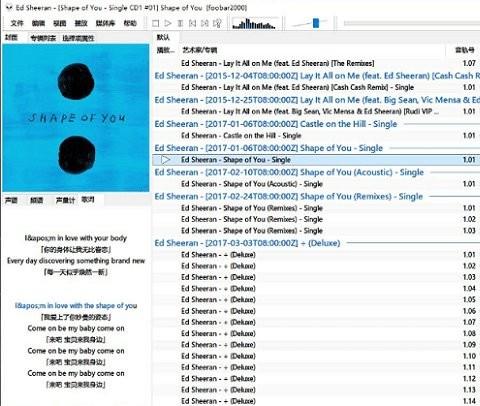Image resolution: width=480 pixels, height=406 pixels.
Task: Select the Shape of You (Acoustic) - Single track row
Action: point(316,184)
